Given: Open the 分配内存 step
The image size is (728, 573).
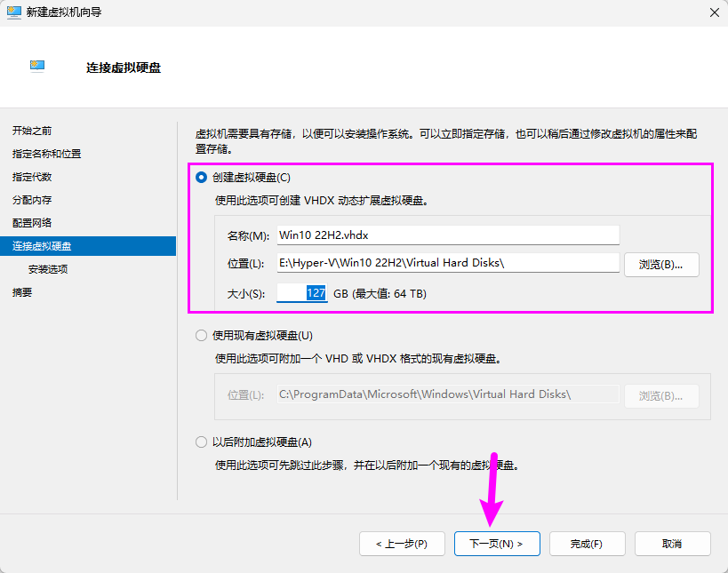Looking at the screenshot, I should tap(32, 201).
